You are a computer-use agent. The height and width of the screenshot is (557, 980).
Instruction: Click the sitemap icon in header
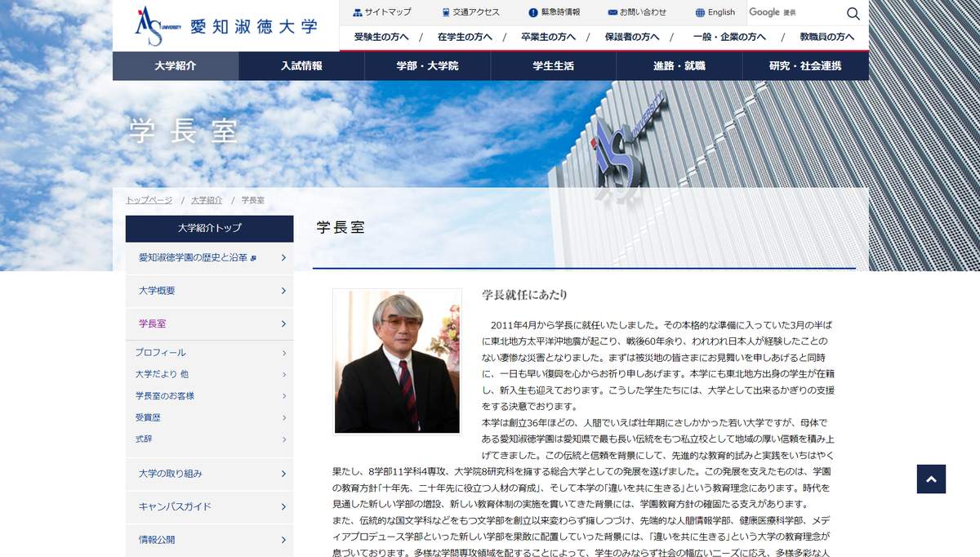pos(357,12)
